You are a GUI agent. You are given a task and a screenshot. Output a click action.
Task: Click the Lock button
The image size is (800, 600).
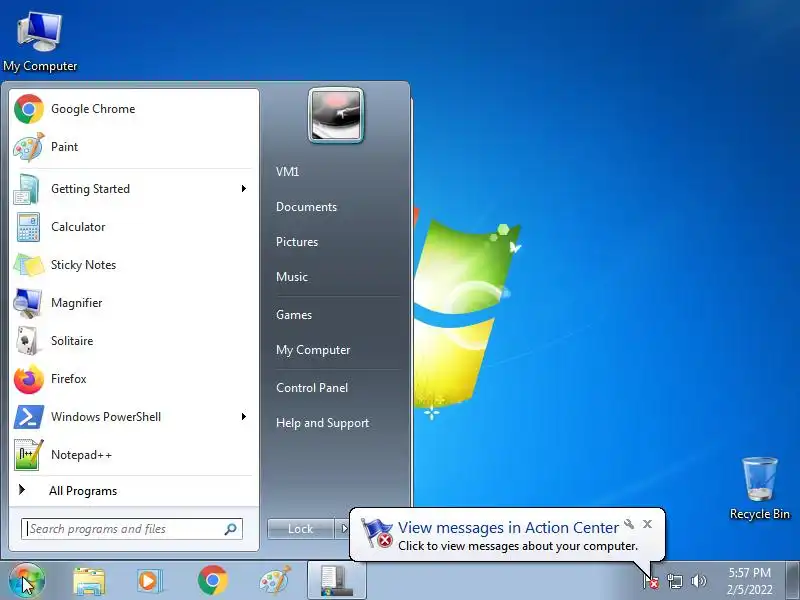(301, 529)
